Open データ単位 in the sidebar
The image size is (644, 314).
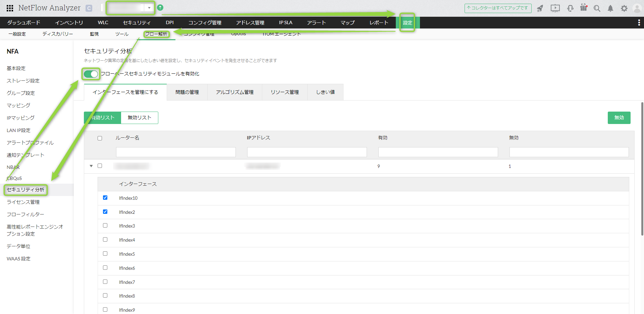[18, 246]
